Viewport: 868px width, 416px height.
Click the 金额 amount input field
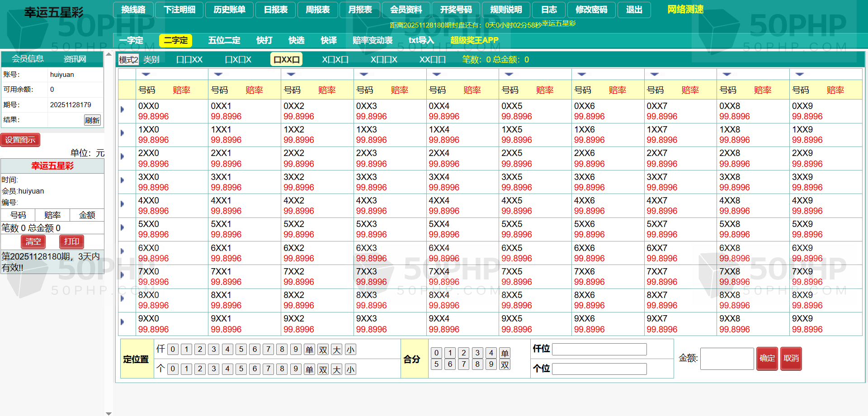(726, 359)
